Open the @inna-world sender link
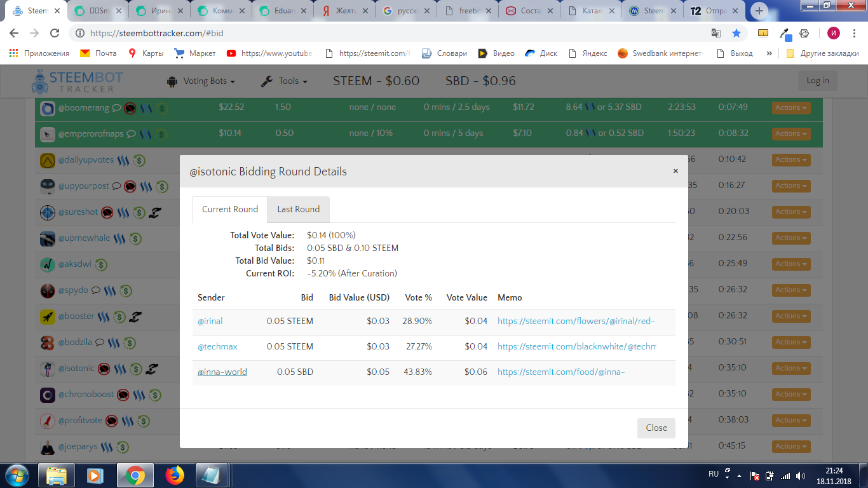The width and height of the screenshot is (868, 488). (x=222, y=372)
